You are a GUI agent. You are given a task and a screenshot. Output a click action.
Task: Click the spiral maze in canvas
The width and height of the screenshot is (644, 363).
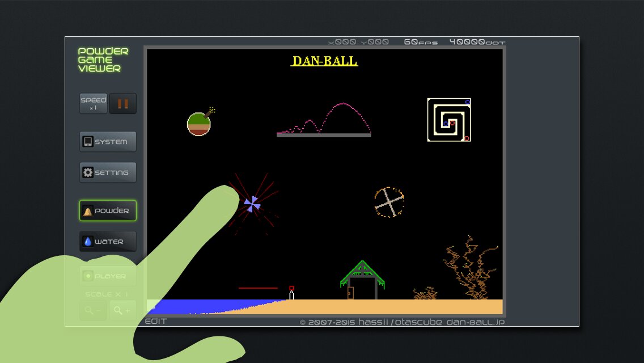tap(449, 120)
